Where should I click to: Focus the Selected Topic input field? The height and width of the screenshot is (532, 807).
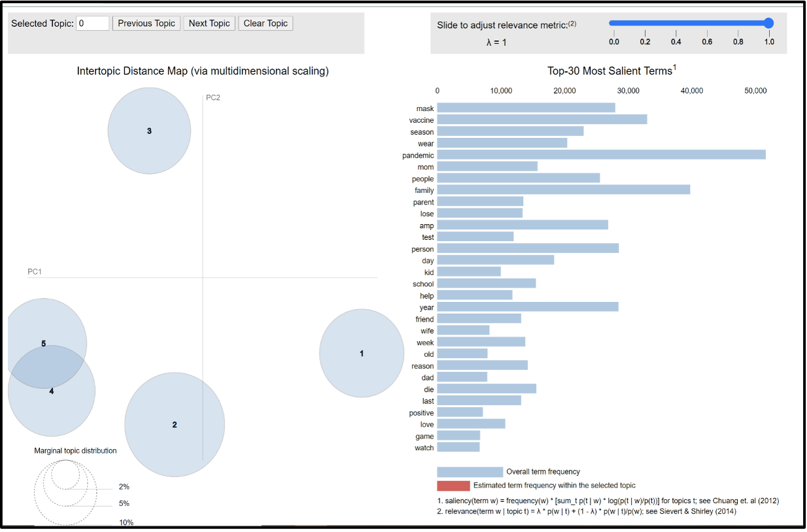(92, 24)
